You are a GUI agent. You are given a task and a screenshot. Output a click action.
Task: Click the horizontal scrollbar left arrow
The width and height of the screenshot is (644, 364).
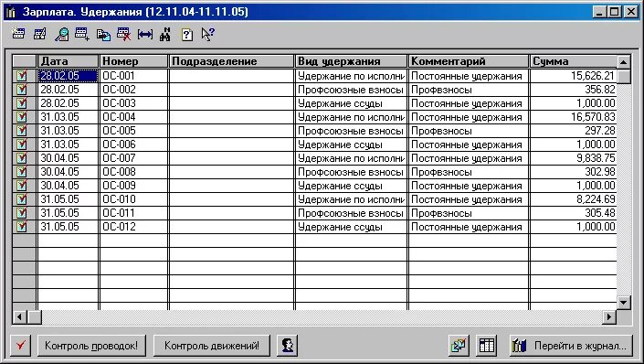(20, 316)
